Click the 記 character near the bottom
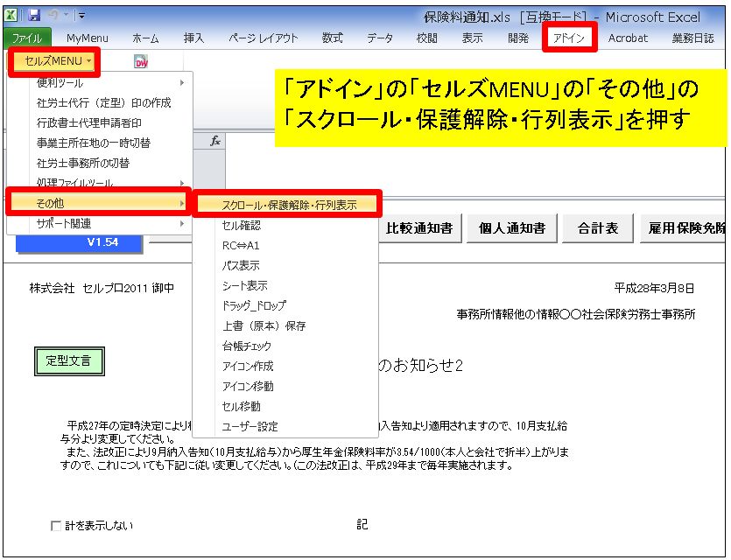This screenshot has height=560, width=731. coord(362,525)
